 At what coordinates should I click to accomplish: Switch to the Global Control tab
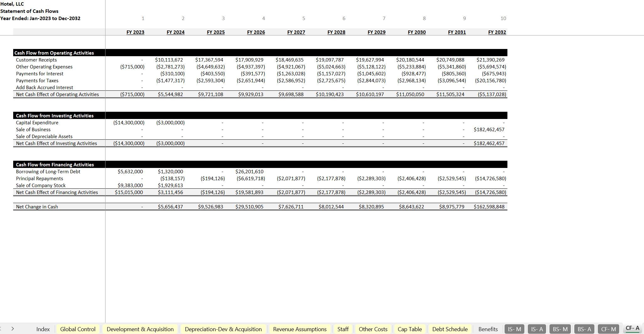tap(78, 329)
